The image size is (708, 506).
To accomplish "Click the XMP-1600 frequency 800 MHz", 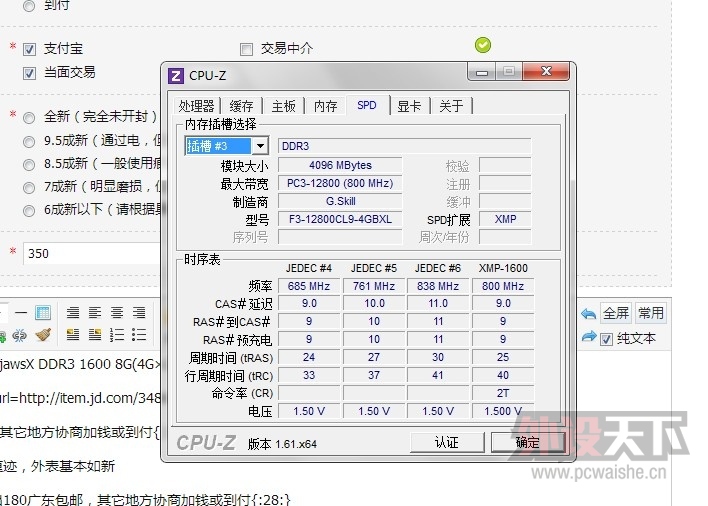I will pyautogui.click(x=503, y=286).
